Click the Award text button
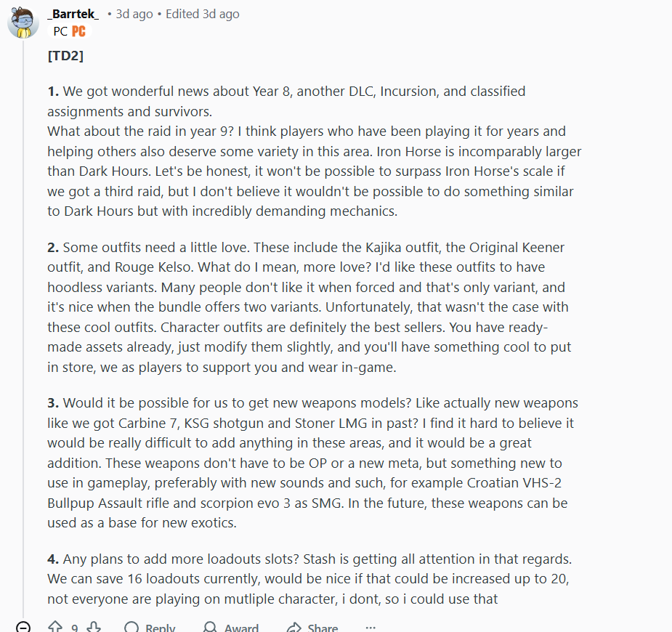The height and width of the screenshot is (632, 672). [x=241, y=628]
